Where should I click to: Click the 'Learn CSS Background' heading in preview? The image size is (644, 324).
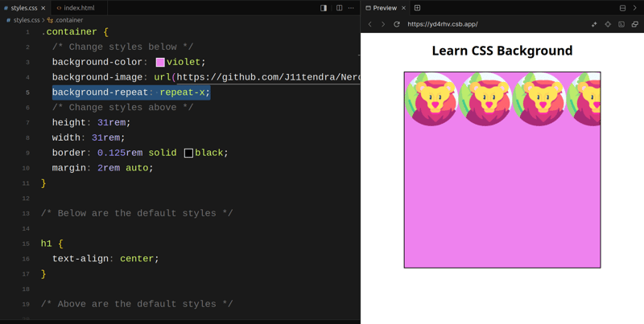[x=502, y=51]
